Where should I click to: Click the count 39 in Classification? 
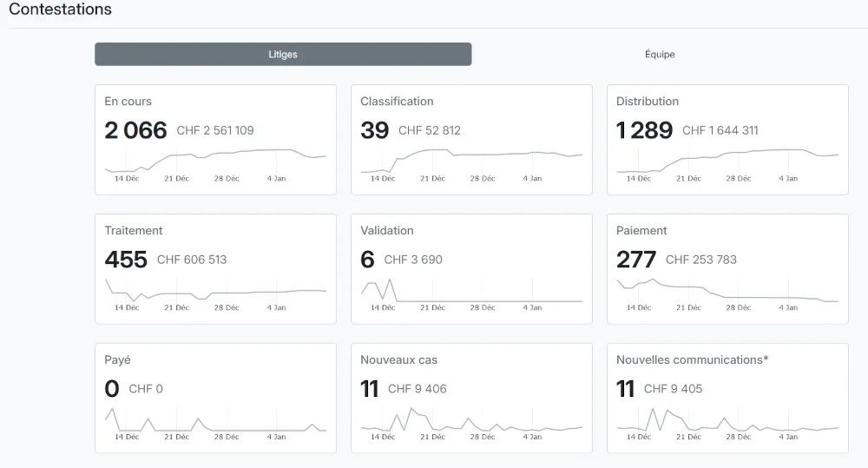375,130
